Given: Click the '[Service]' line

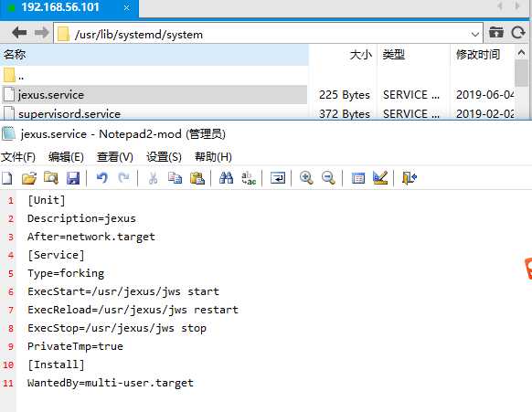Looking at the screenshot, I should click(x=56, y=255).
